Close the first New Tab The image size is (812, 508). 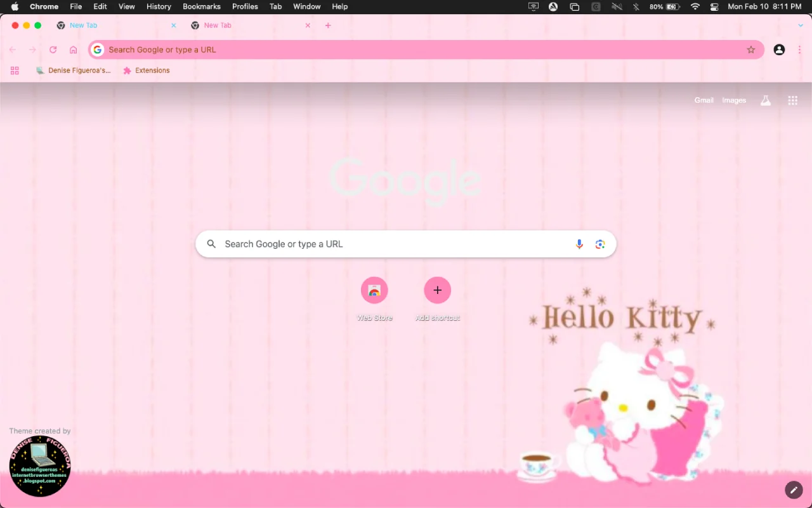click(x=174, y=25)
